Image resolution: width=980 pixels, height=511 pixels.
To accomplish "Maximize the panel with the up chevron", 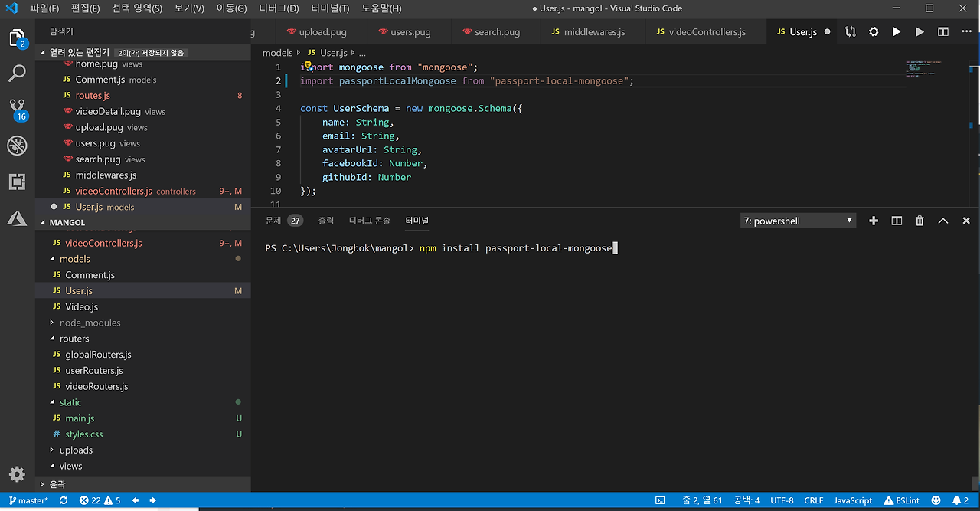I will [943, 221].
